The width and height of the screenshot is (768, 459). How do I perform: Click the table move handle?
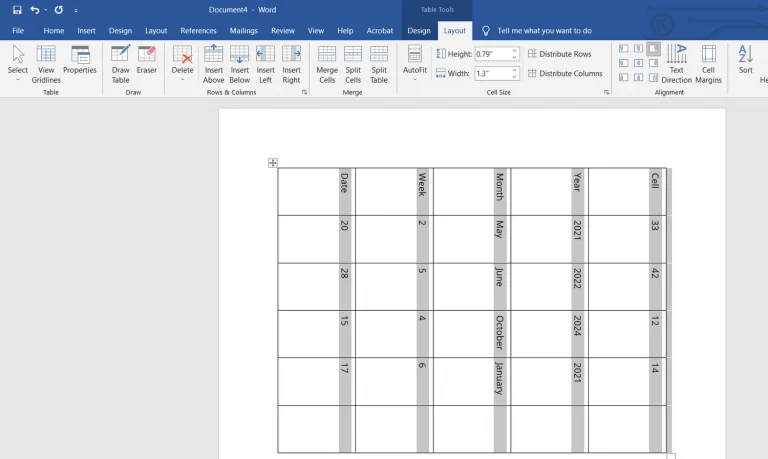273,163
